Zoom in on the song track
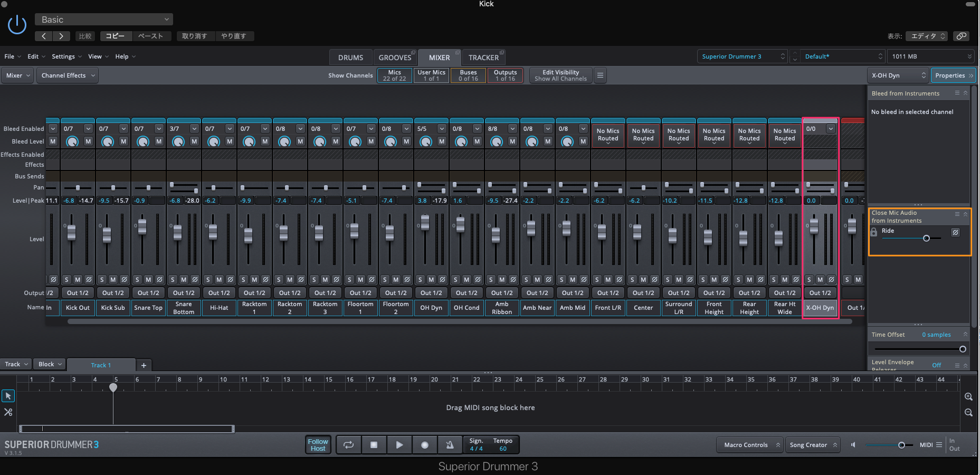The width and height of the screenshot is (980, 475). click(968, 397)
